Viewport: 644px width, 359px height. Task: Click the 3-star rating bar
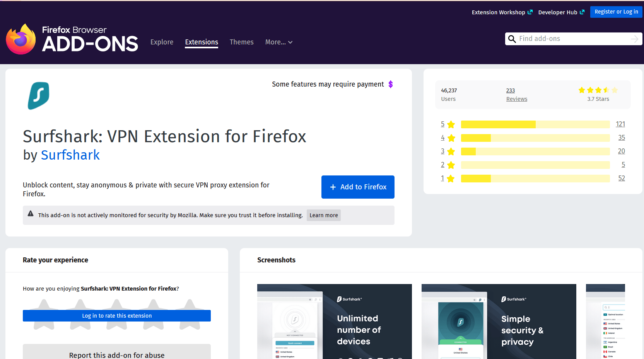[535, 151]
